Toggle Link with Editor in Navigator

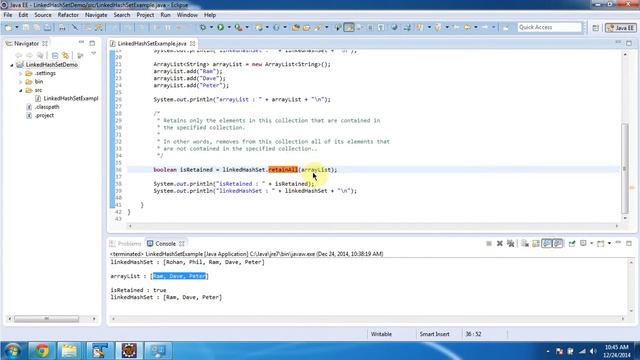tap(65, 55)
